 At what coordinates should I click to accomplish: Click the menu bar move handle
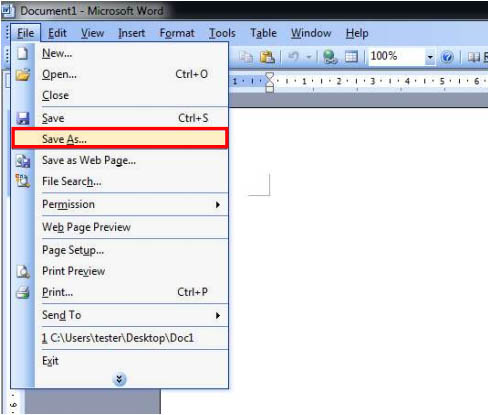click(x=7, y=33)
